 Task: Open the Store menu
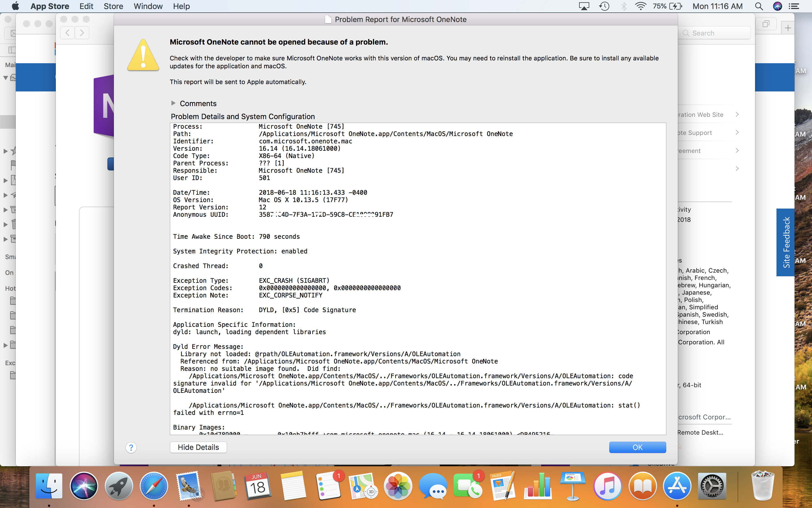tap(113, 6)
